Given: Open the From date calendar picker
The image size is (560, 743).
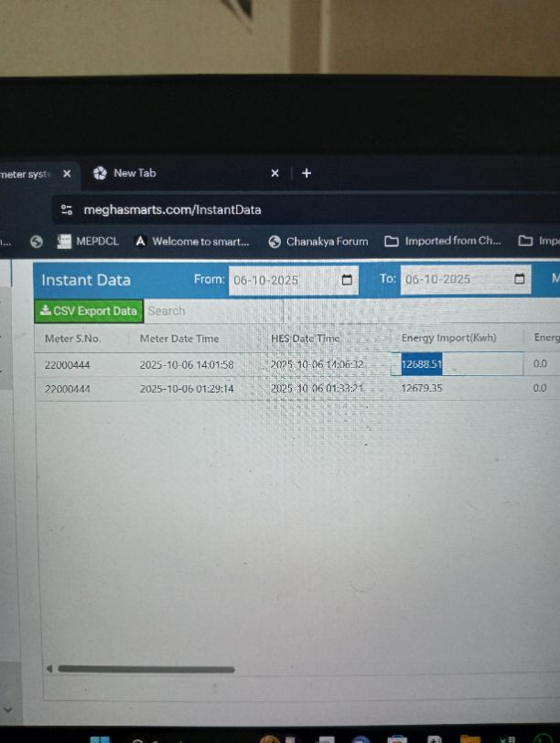Looking at the screenshot, I should point(347,280).
